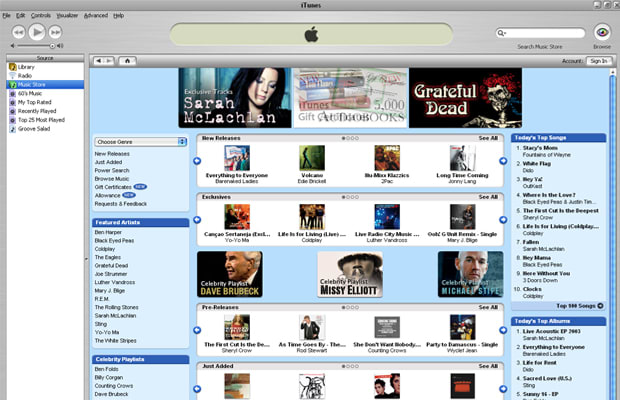Open the Controls menu
Image resolution: width=620 pixels, height=400 pixels.
pyautogui.click(x=41, y=15)
